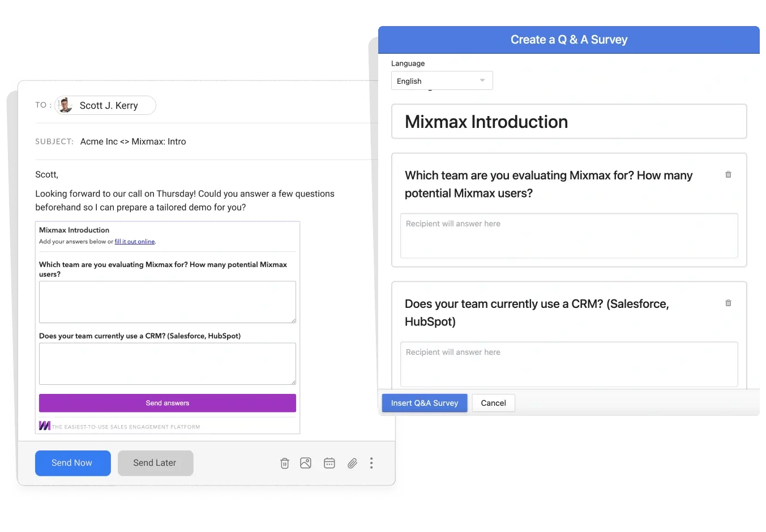The height and width of the screenshot is (532, 766).
Task: Click Send Later
Action: pyautogui.click(x=155, y=463)
